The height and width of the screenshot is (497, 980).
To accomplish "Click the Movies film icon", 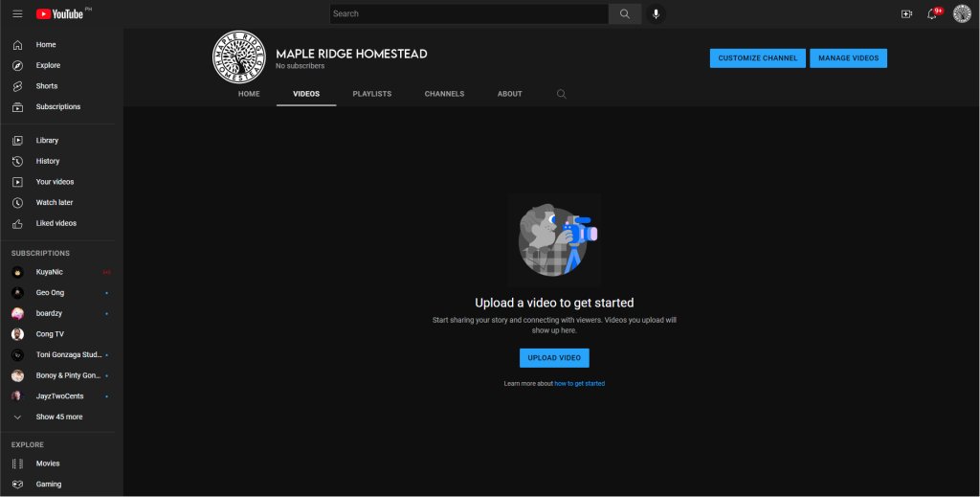I will (x=17, y=463).
